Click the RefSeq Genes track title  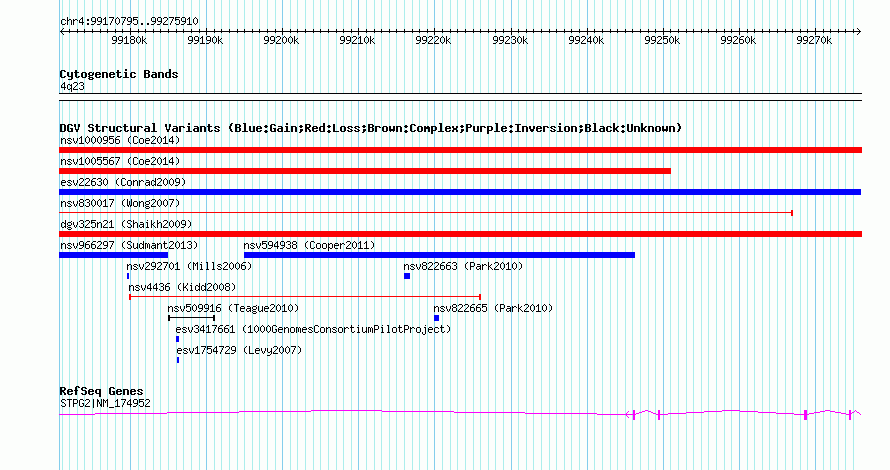pos(101,391)
